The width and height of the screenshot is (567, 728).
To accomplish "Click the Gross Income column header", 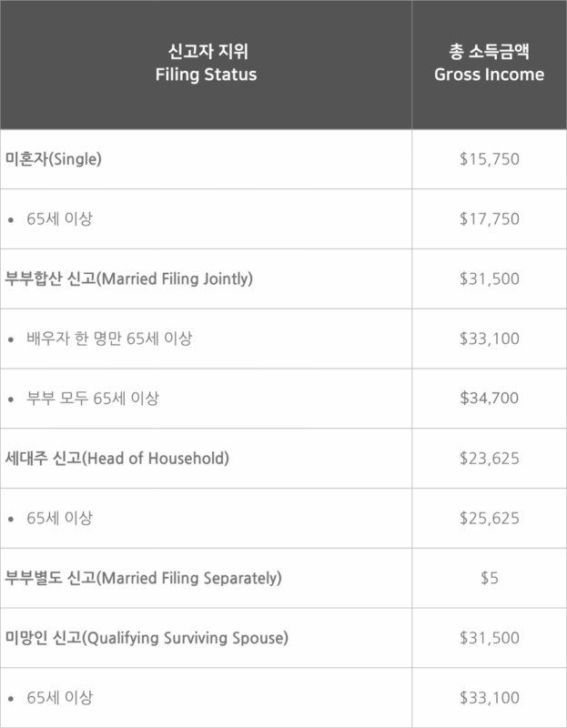I will (489, 64).
